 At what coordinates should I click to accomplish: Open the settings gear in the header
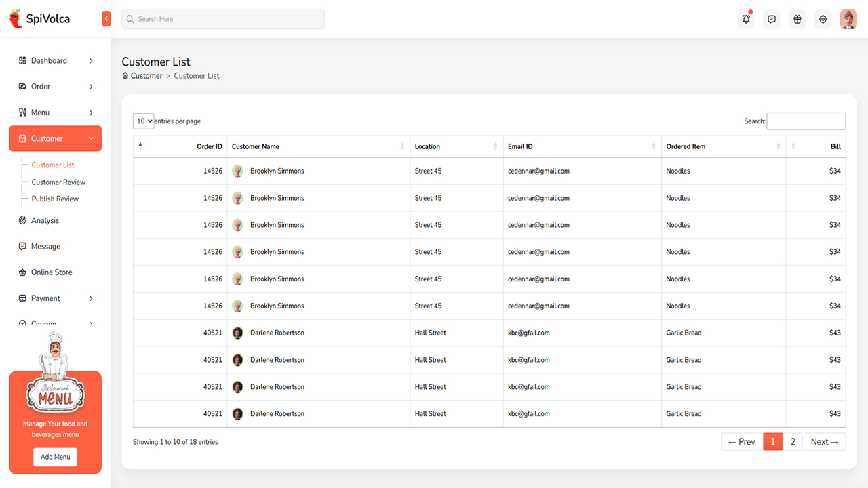(823, 19)
